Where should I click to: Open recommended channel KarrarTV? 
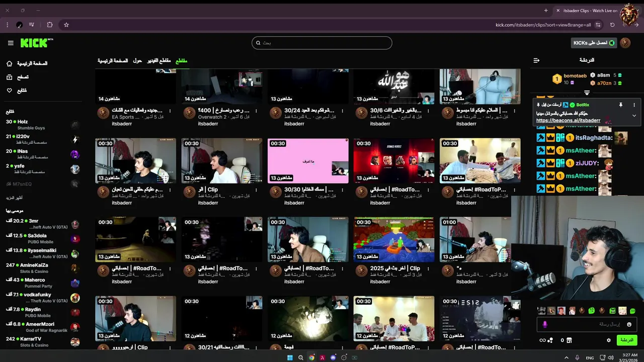(x=42, y=342)
